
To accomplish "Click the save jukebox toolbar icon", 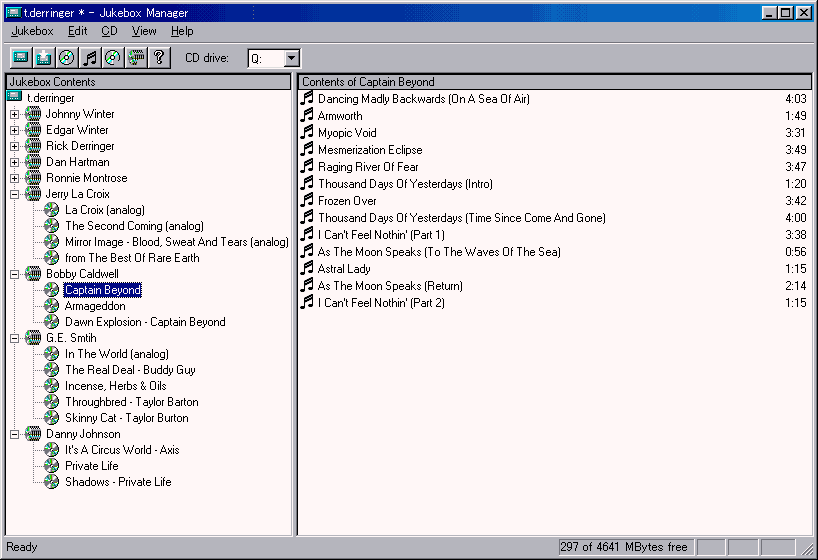I will [43, 58].
